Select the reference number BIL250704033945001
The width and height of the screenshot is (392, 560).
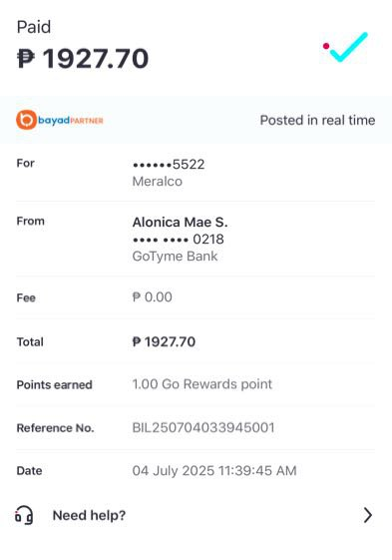[x=203, y=427]
